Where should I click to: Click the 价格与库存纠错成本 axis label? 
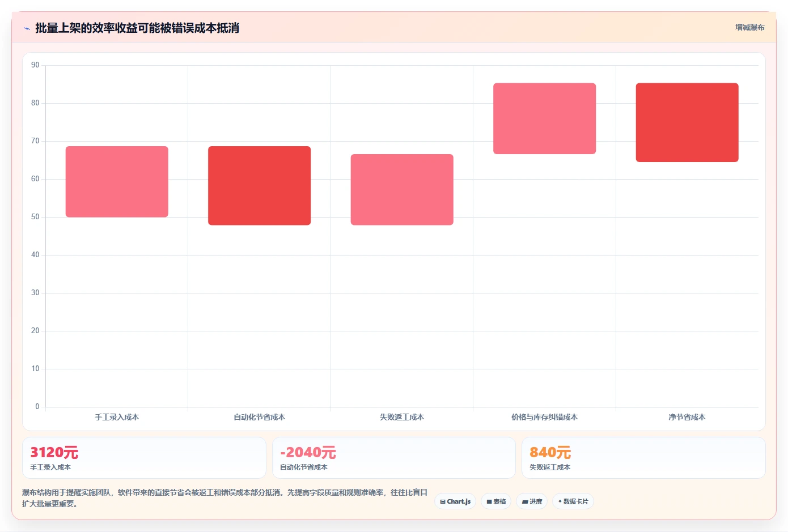coord(544,417)
